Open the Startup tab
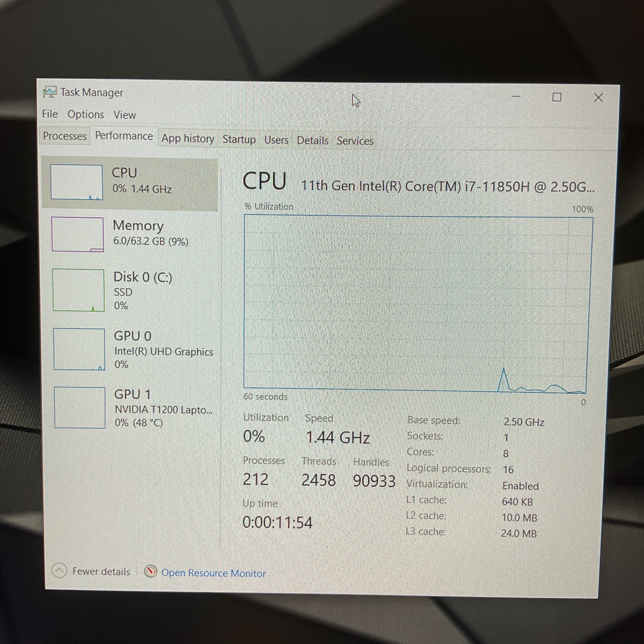644x644 pixels. point(239,139)
